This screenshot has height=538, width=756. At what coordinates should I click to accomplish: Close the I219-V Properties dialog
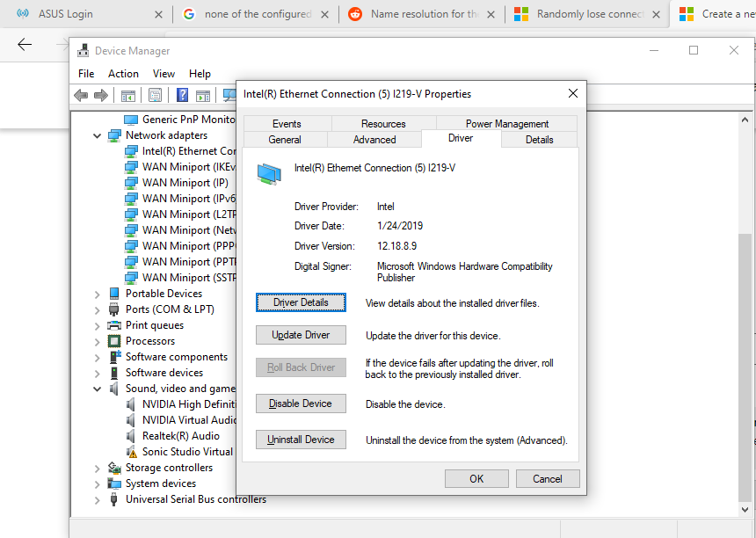pyautogui.click(x=573, y=93)
